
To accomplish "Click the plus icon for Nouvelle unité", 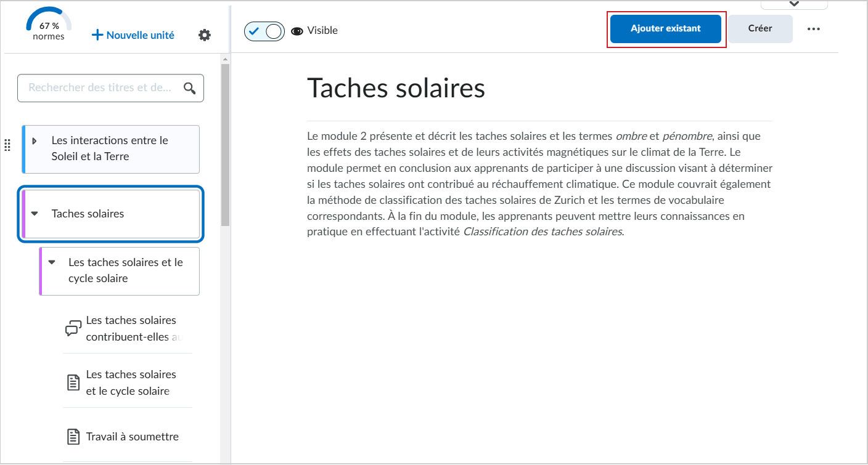I will (x=97, y=35).
